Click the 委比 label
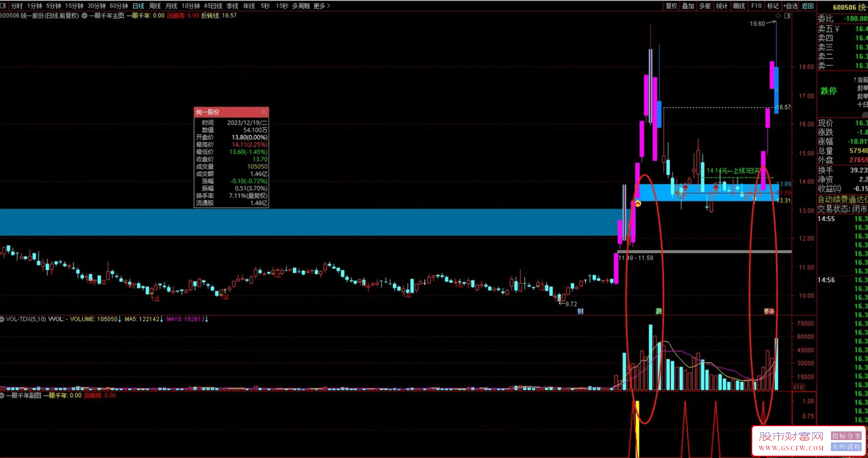This screenshot has width=868, height=458. 826,19
